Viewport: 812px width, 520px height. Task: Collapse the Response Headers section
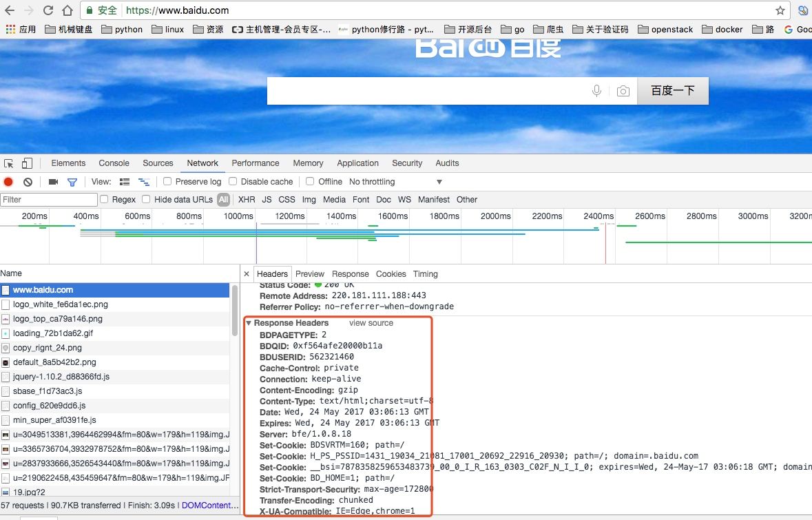[249, 323]
